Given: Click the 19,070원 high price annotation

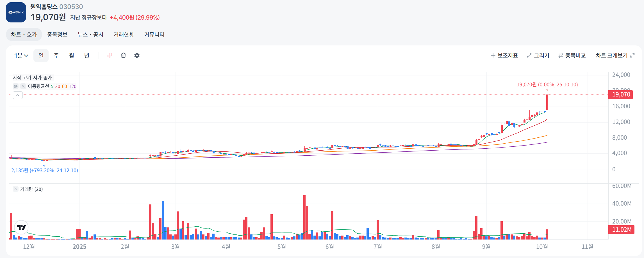Looking at the screenshot, I should [x=547, y=84].
